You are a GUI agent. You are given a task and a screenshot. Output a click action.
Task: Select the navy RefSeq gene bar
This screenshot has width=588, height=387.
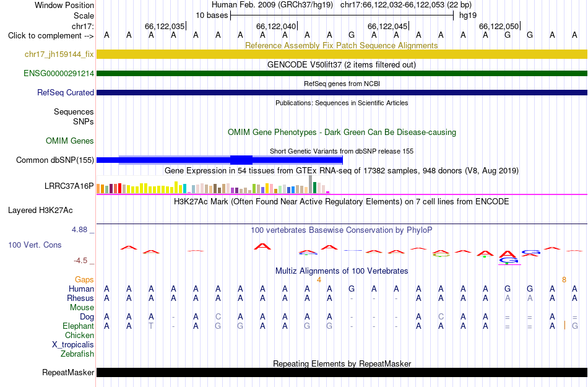342,93
